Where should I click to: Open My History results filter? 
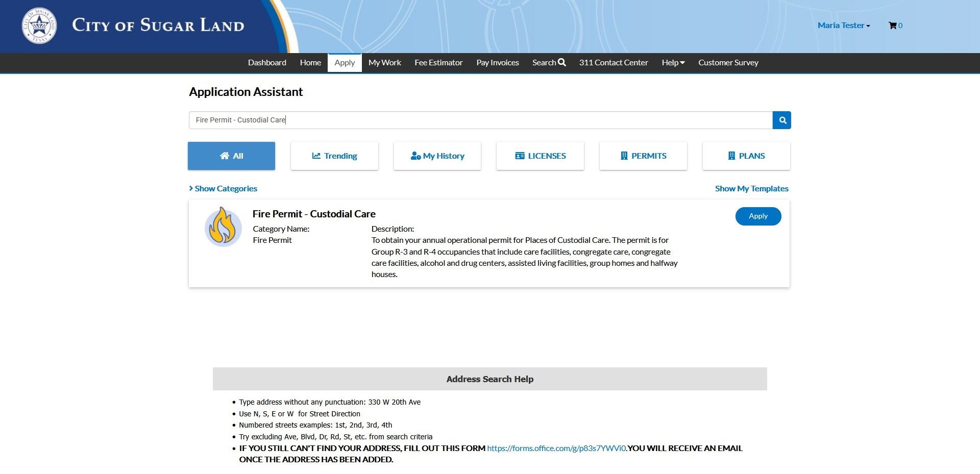[x=437, y=156]
